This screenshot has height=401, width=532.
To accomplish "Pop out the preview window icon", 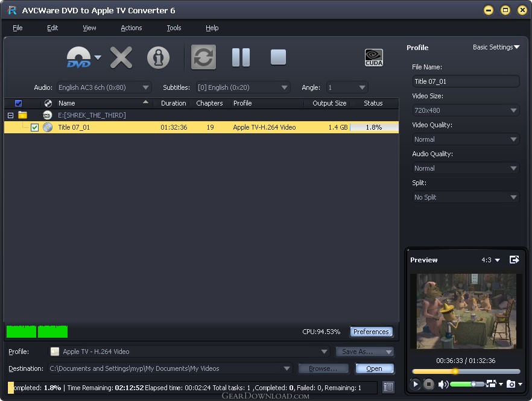I will click(x=515, y=260).
